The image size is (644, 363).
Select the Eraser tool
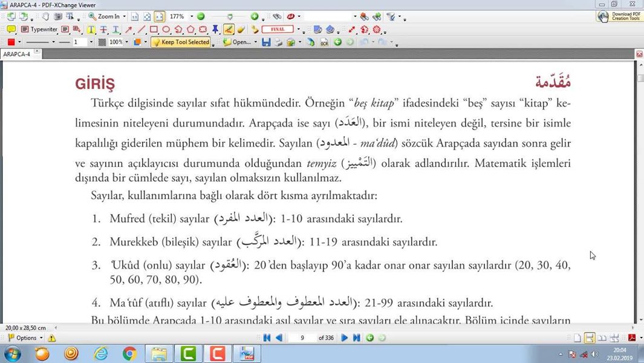point(241,30)
